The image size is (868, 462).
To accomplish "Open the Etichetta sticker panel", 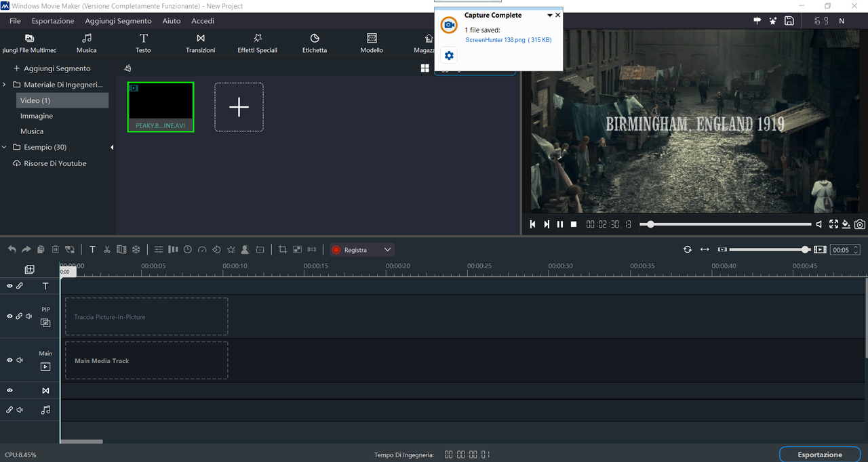I will tap(315, 43).
